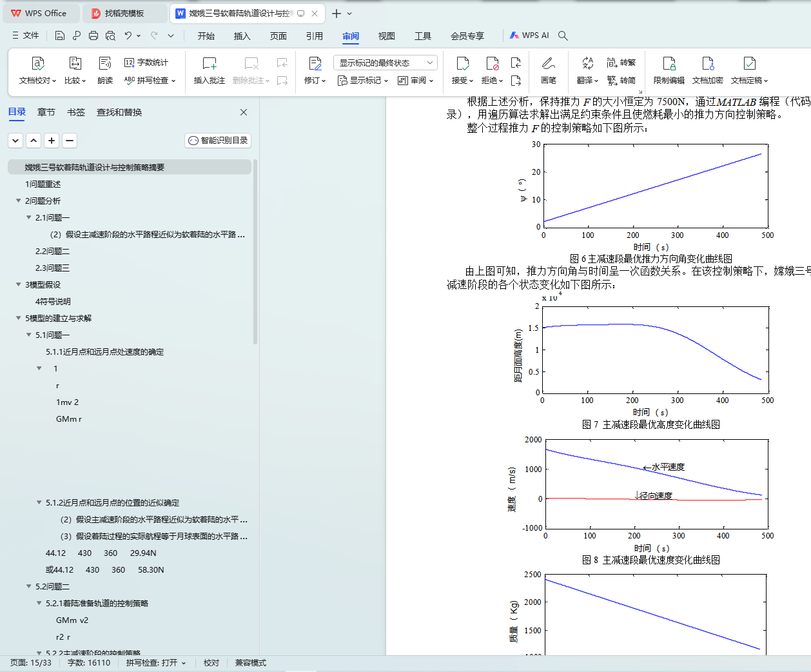Open the 文件 menu

26,35
